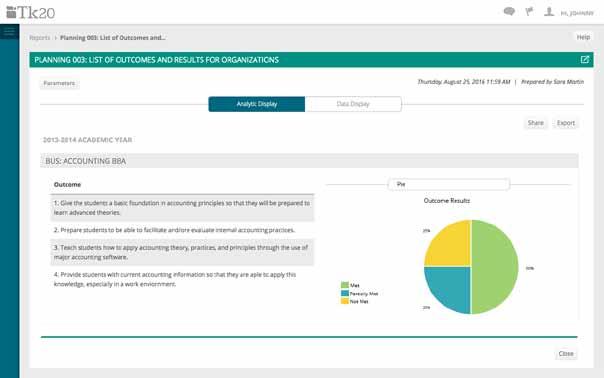The image size is (604, 378).
Task: Switch to Data Display tab
Action: pyautogui.click(x=353, y=104)
